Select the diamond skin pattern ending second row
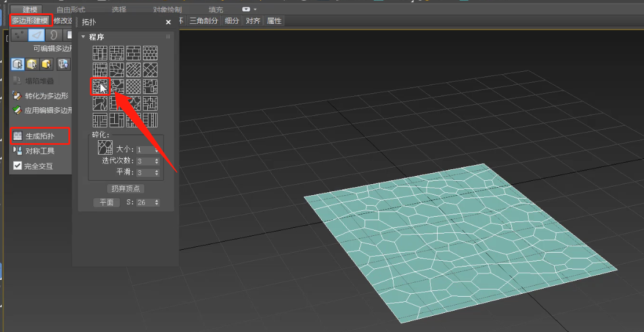The height and width of the screenshot is (332, 644). pyautogui.click(x=150, y=70)
